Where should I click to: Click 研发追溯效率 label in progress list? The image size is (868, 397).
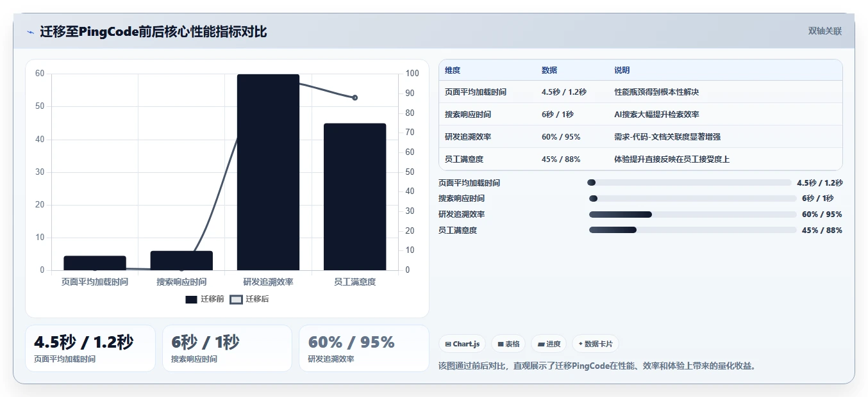(462, 215)
